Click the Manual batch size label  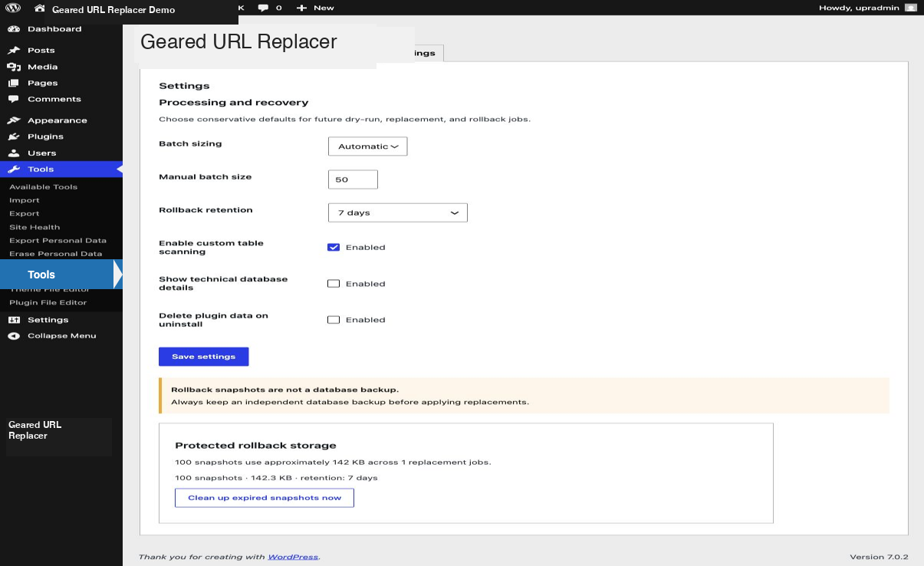click(205, 176)
